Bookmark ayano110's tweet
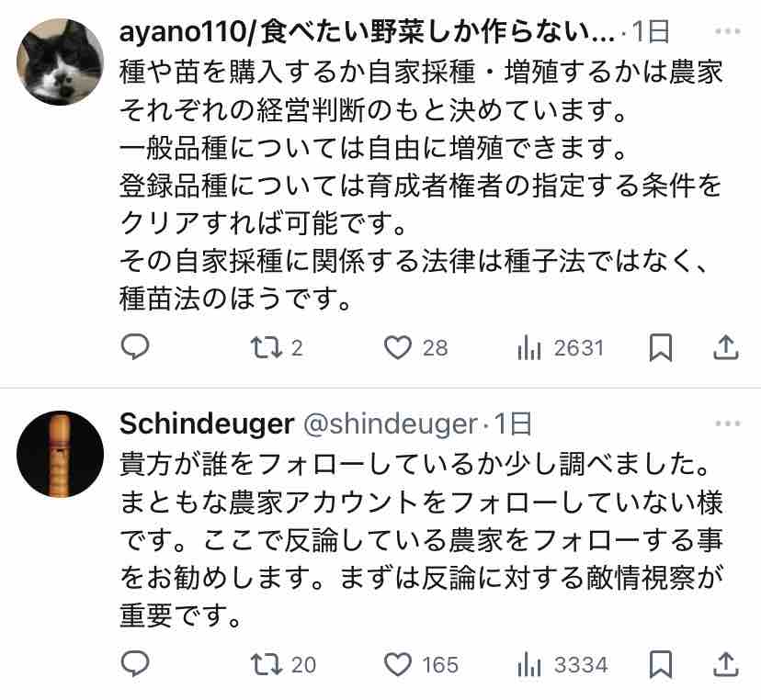Viewport: 761px width, 700px height. 660,347
